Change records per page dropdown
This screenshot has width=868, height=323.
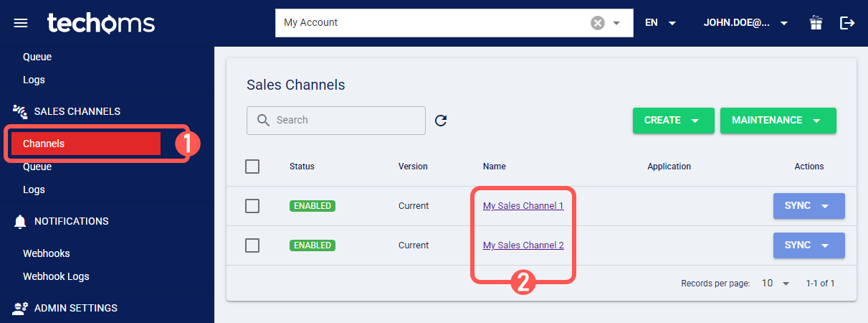775,284
